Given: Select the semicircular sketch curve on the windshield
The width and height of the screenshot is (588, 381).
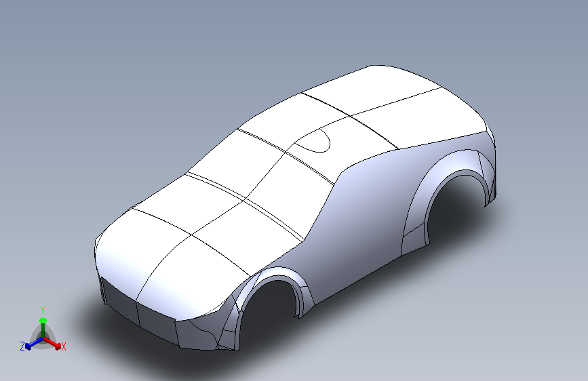Looking at the screenshot, I should coord(314,140).
